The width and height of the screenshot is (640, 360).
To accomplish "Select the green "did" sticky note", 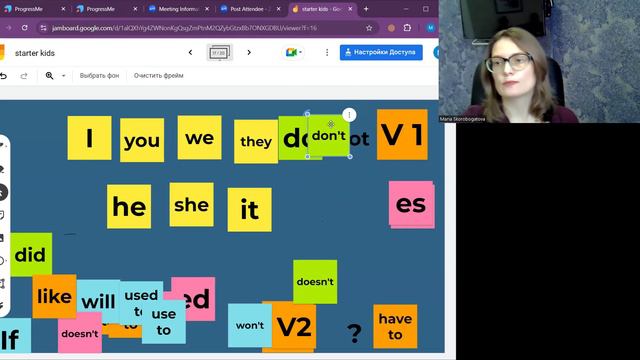I will [x=31, y=255].
